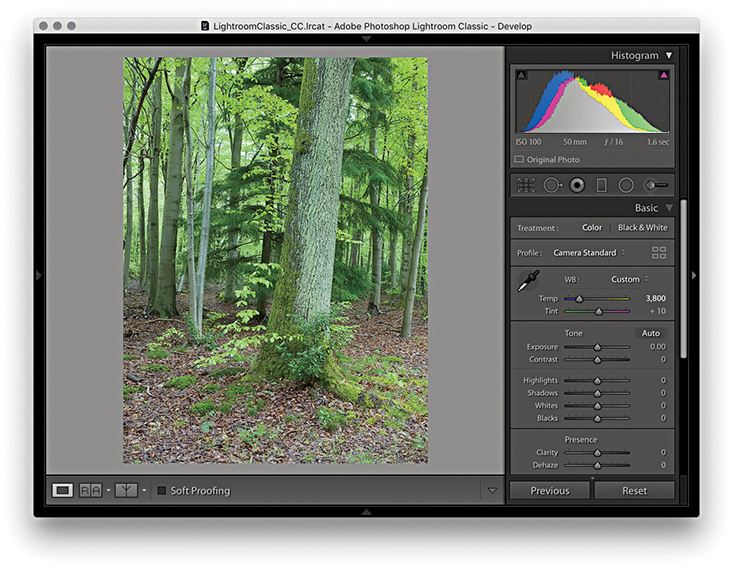Select the Radial Filter tool
Screen dimensions: 733x569
coord(626,185)
